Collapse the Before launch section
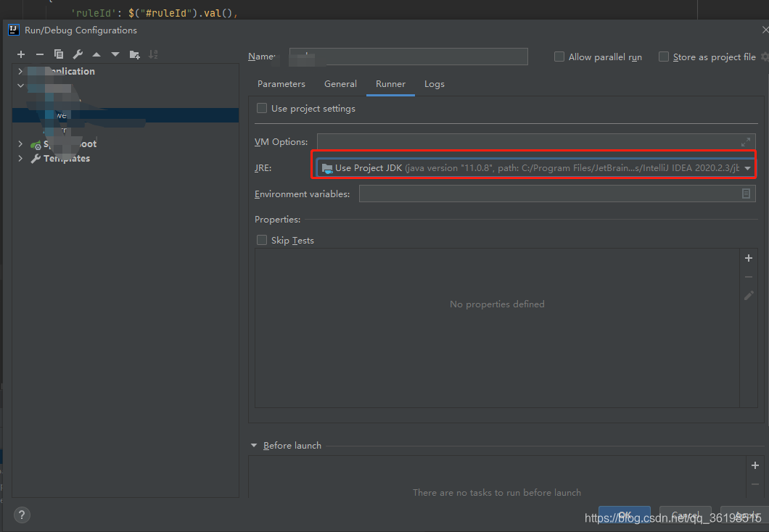The image size is (769, 532). pyautogui.click(x=254, y=445)
